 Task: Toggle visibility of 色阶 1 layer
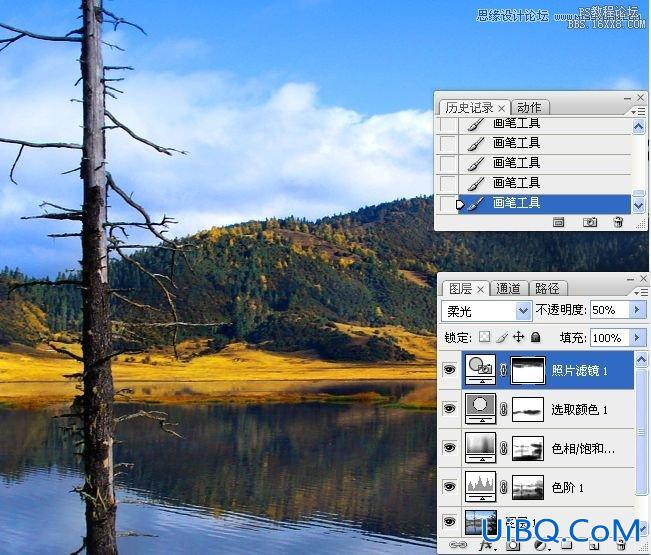(449, 486)
